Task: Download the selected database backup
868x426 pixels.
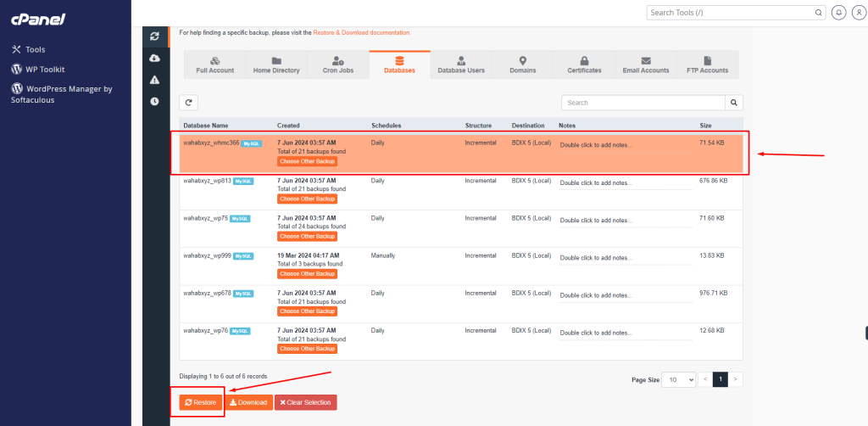Action: [248, 402]
